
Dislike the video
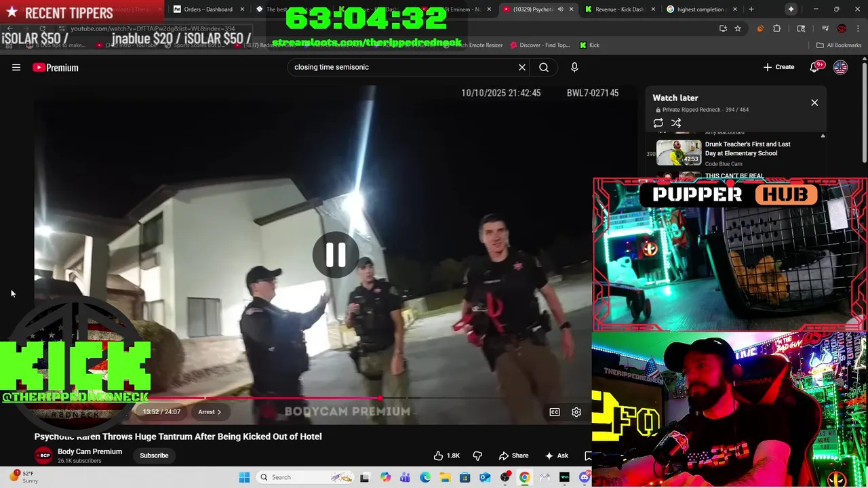tap(477, 455)
